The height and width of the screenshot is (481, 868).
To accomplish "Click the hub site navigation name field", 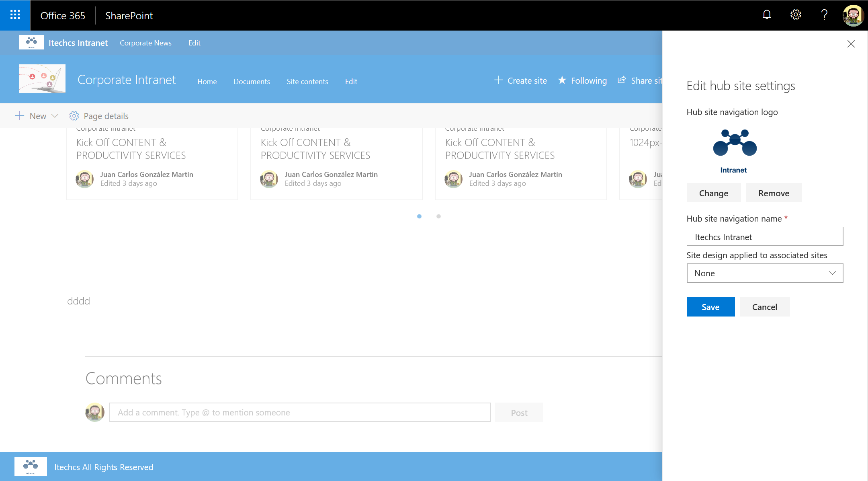I will [764, 237].
